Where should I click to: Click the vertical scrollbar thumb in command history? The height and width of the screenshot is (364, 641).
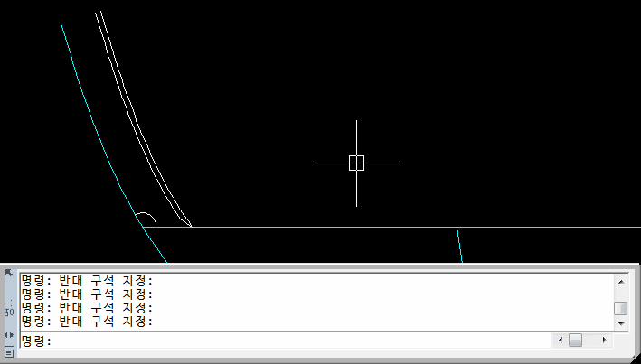[x=621, y=308]
